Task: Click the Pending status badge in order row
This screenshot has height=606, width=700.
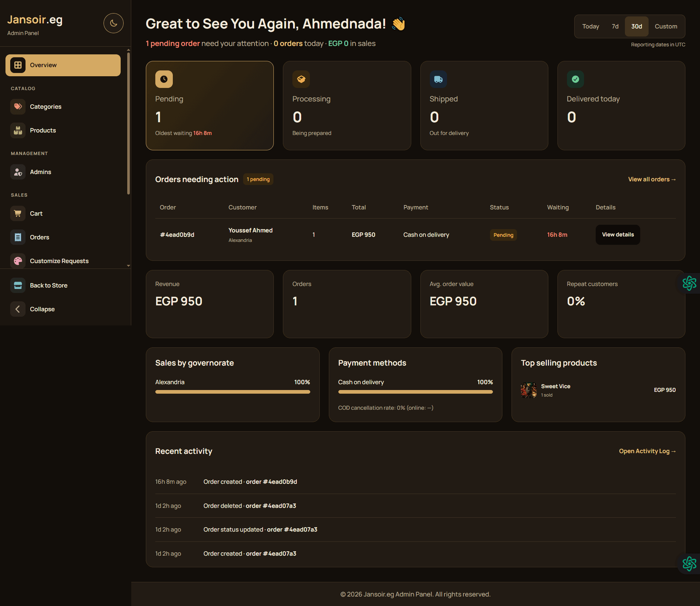Action: 503,235
